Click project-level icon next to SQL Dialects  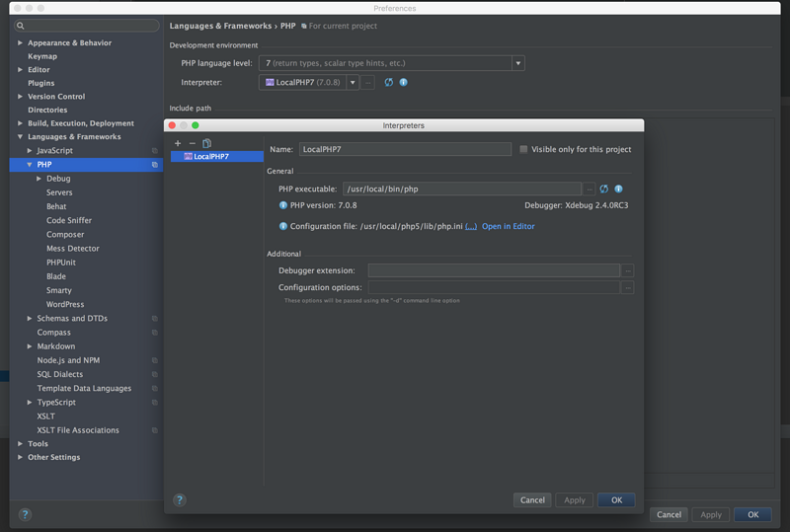click(155, 374)
